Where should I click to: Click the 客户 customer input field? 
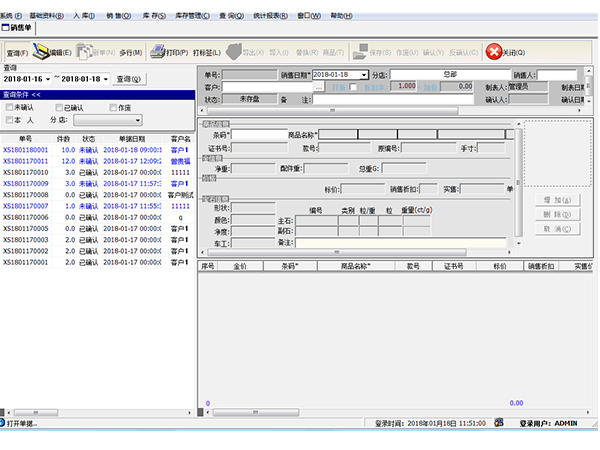[267, 87]
